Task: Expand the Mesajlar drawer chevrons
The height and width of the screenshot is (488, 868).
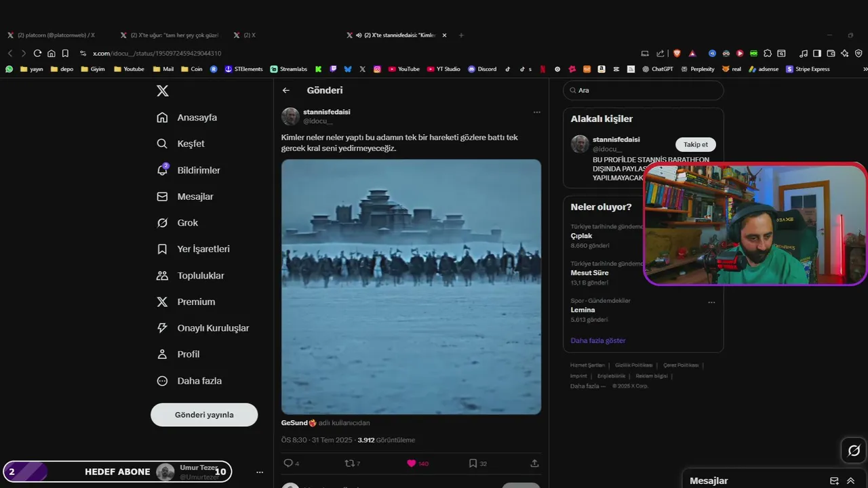Action: [x=850, y=481]
